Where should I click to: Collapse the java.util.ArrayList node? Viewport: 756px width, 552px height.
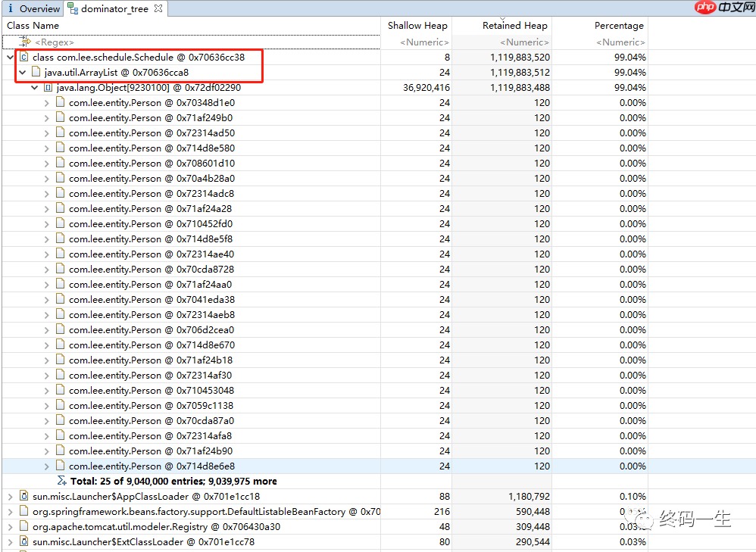(22, 73)
